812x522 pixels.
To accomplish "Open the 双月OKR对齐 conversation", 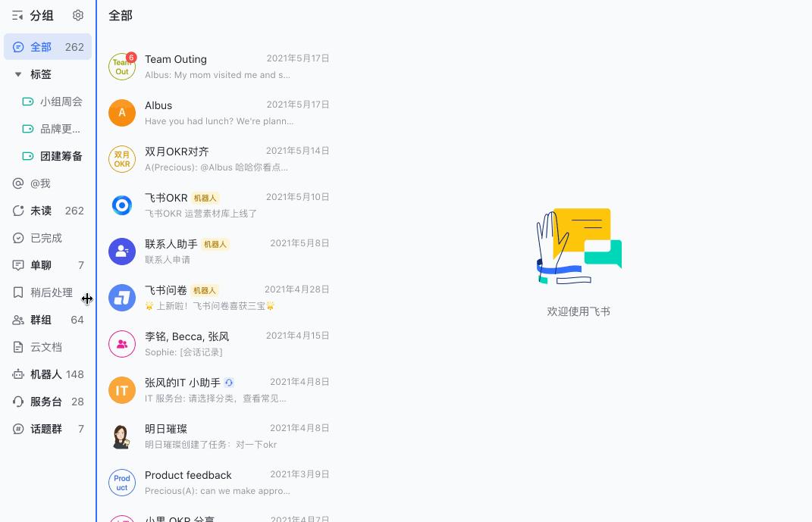I will click(218, 159).
